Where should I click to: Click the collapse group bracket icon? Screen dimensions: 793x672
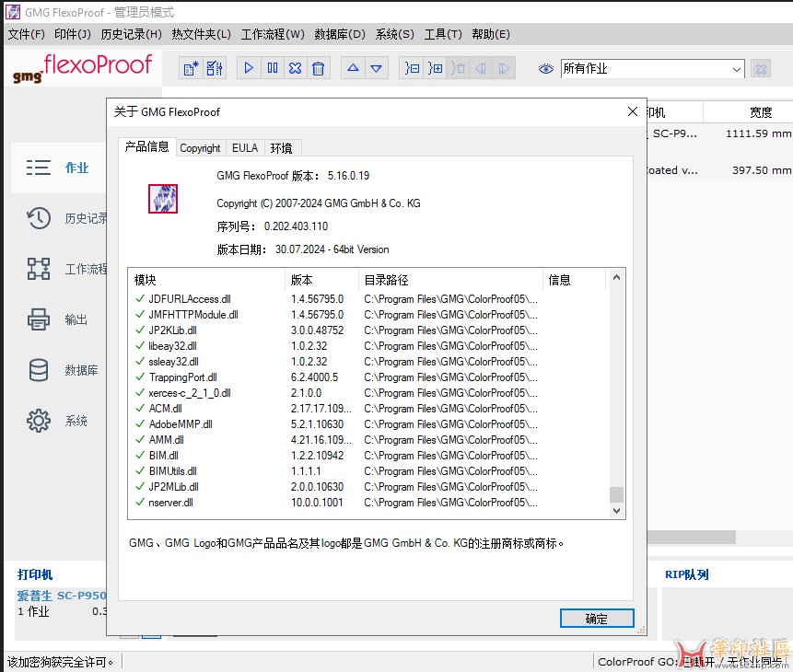point(412,68)
